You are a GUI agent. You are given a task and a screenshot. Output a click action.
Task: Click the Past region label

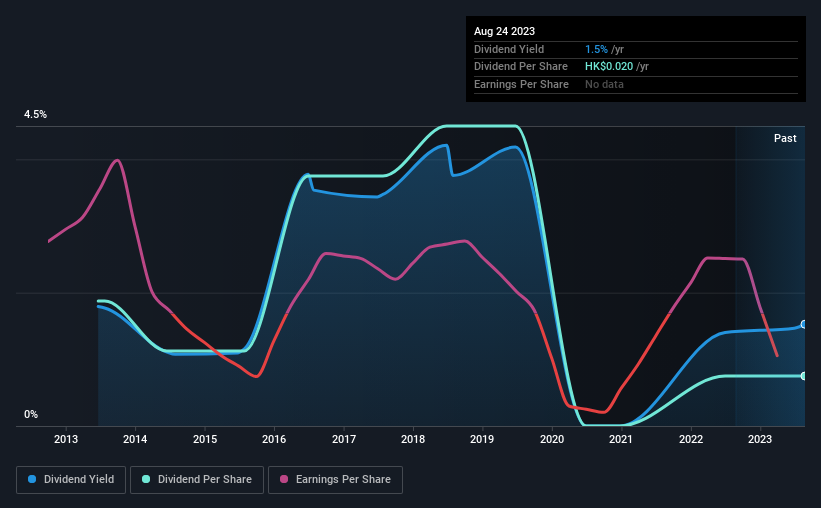tap(785, 138)
